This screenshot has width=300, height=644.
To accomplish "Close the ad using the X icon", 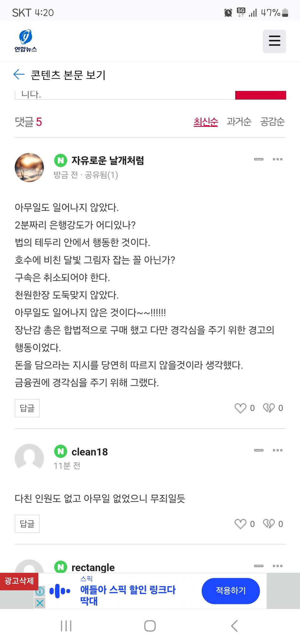I will point(40,603).
